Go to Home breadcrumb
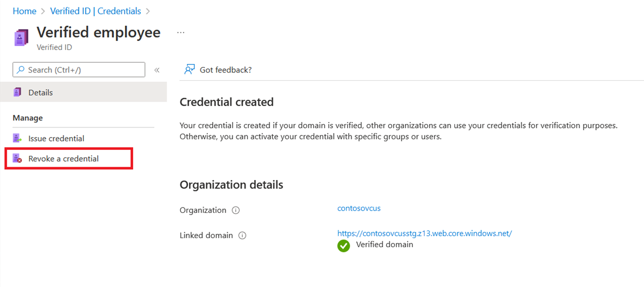The height and width of the screenshot is (287, 644). 25,11
